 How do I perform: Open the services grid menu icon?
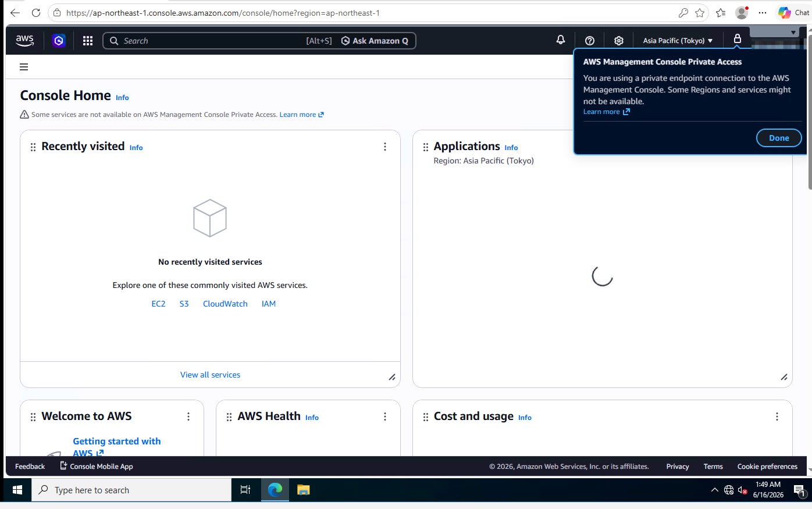tap(88, 41)
